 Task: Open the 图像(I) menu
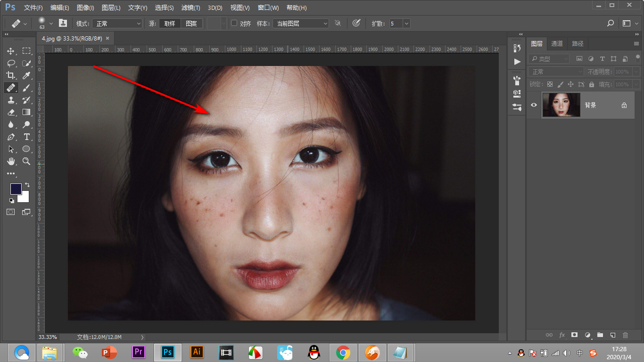tap(85, 8)
